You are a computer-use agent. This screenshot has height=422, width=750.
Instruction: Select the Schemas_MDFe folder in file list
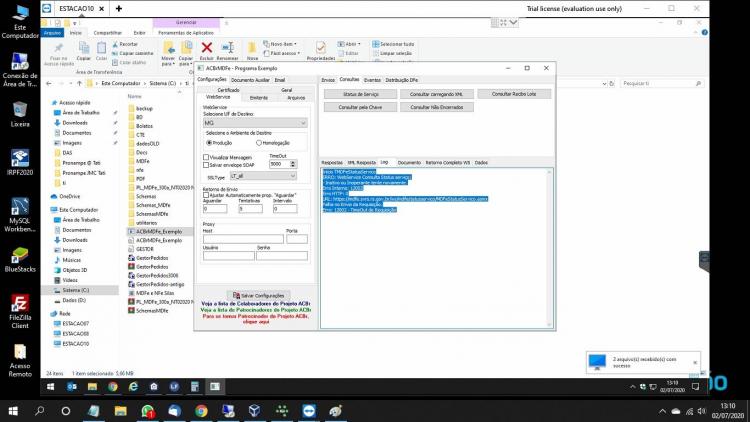click(153, 205)
